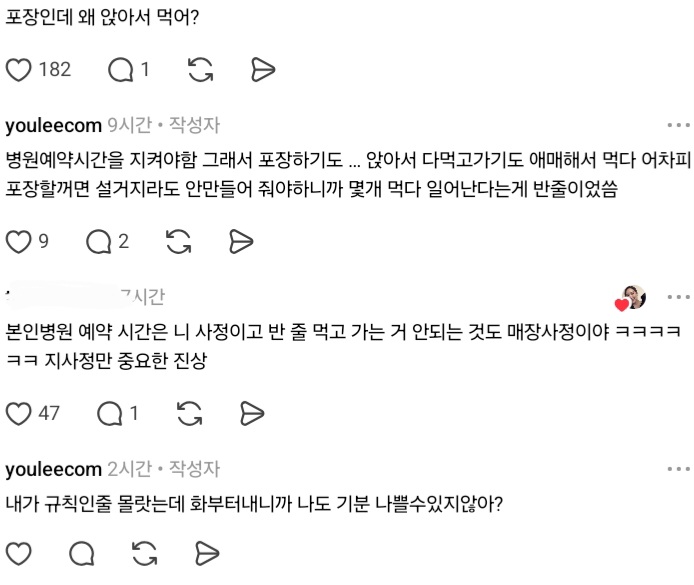
Task: Share youleecom's 9-hour-old comment
Action: click(240, 241)
